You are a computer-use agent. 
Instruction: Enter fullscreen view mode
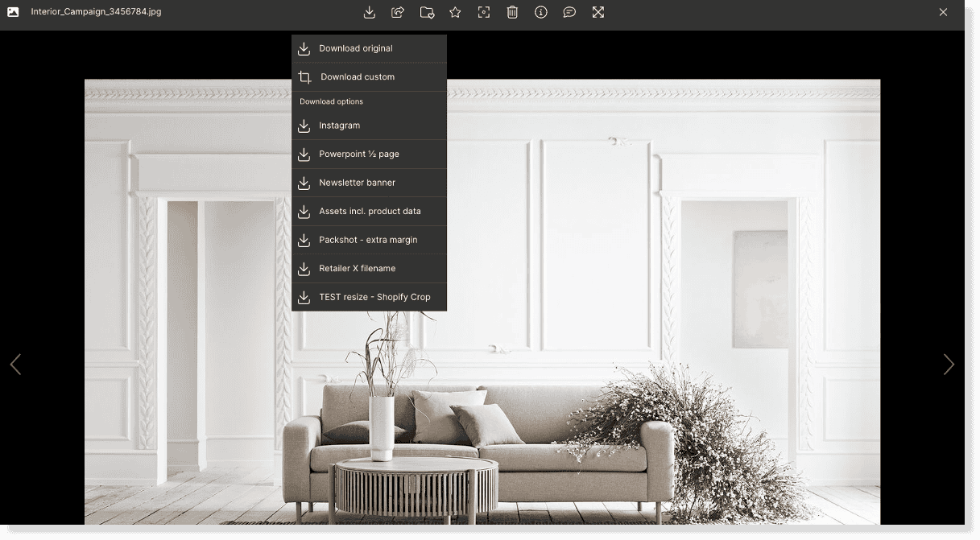pyautogui.click(x=598, y=12)
